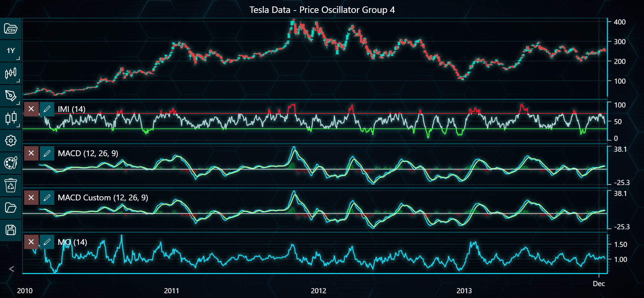Remove the IMI (14) indicator
The image size is (644, 298).
click(31, 109)
